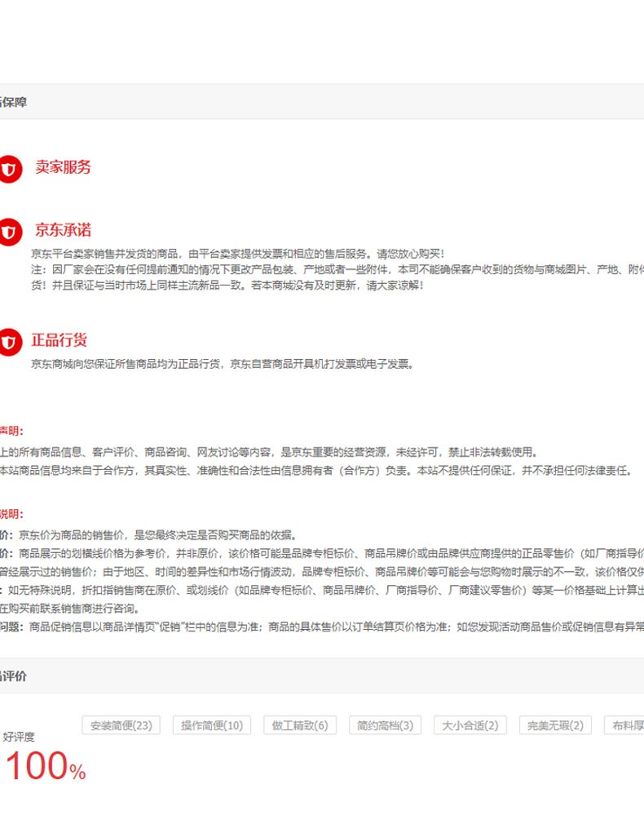Click the red 说明: heading
Viewport: 644px width, 815px height.
(x=11, y=514)
